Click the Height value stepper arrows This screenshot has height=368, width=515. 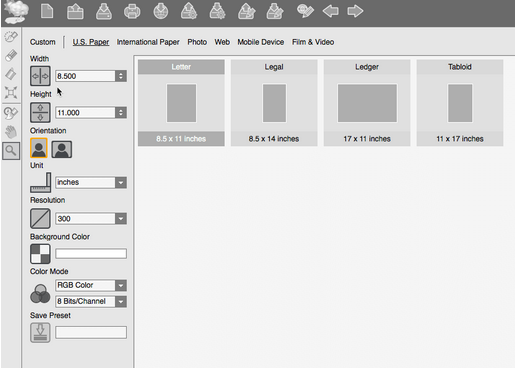pyautogui.click(x=121, y=113)
